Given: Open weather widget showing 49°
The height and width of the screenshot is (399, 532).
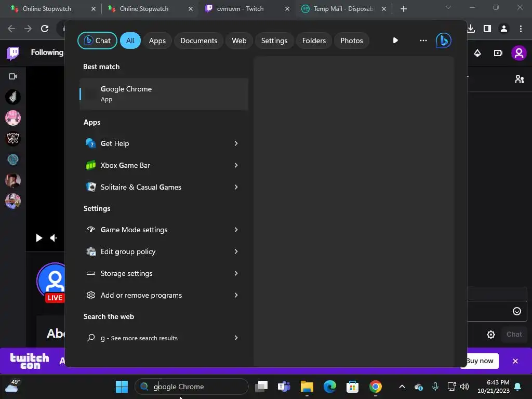Looking at the screenshot, I should (x=12, y=387).
